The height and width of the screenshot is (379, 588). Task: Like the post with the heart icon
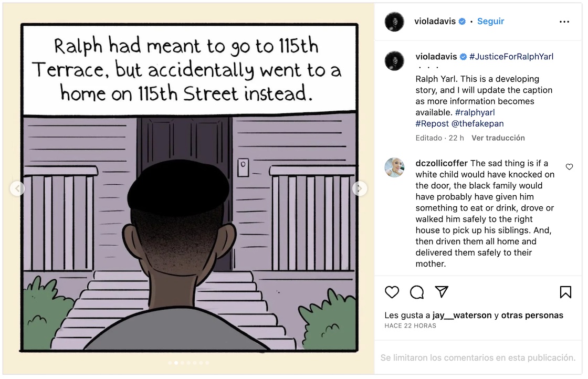pos(392,292)
